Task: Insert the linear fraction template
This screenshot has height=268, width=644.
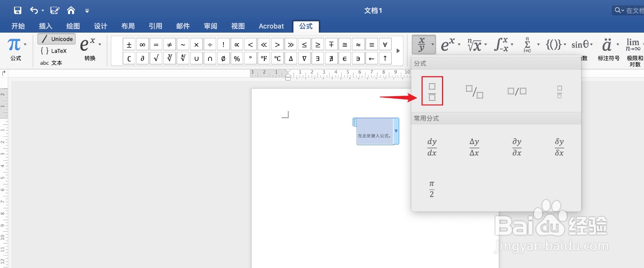Action: click(517, 91)
